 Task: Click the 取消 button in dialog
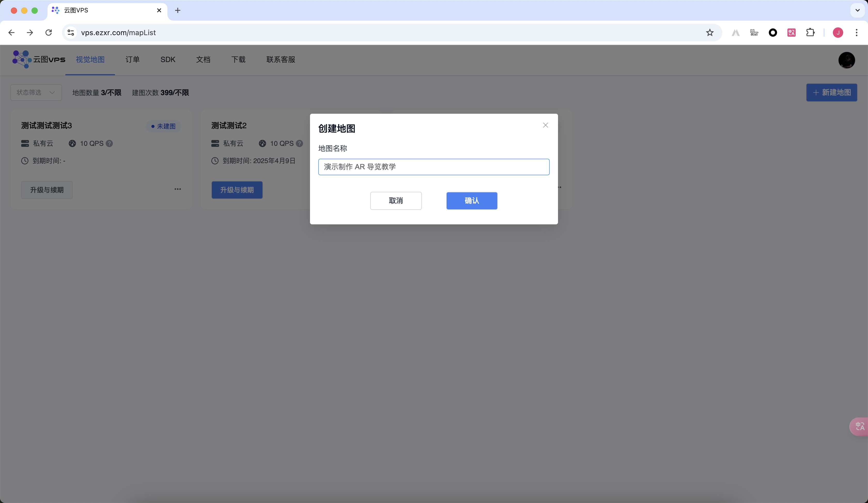[x=396, y=201]
